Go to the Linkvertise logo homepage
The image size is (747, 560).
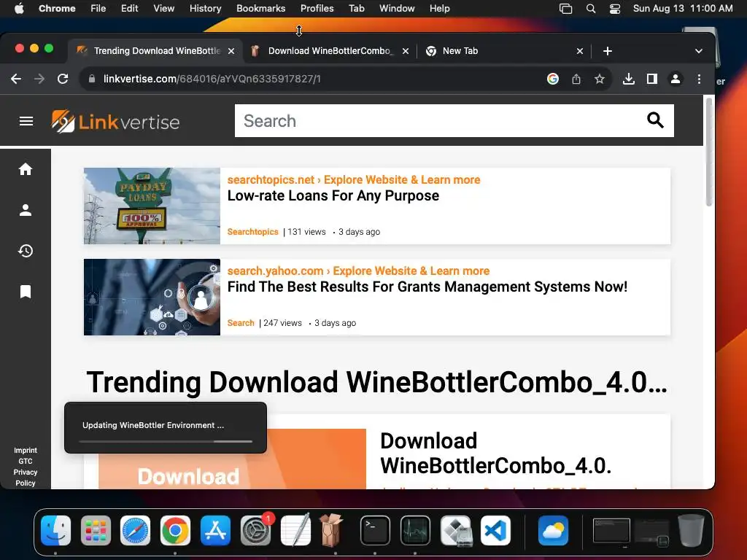point(115,122)
